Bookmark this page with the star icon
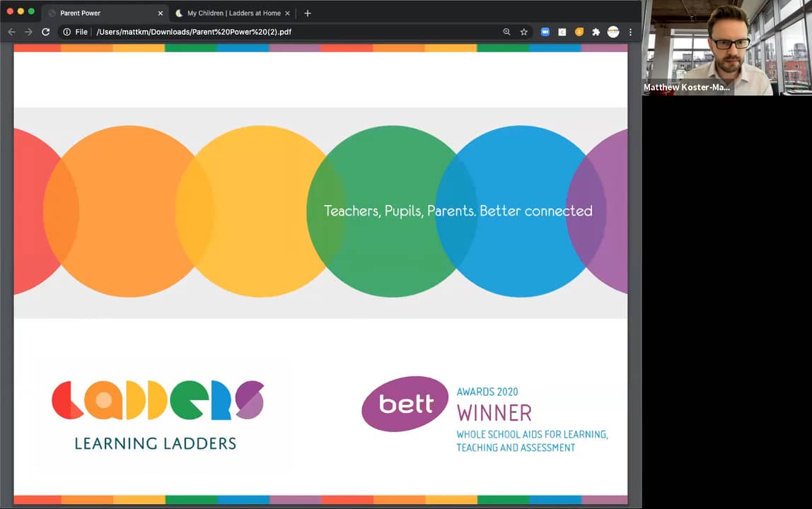Image resolution: width=812 pixels, height=509 pixels. tap(524, 32)
